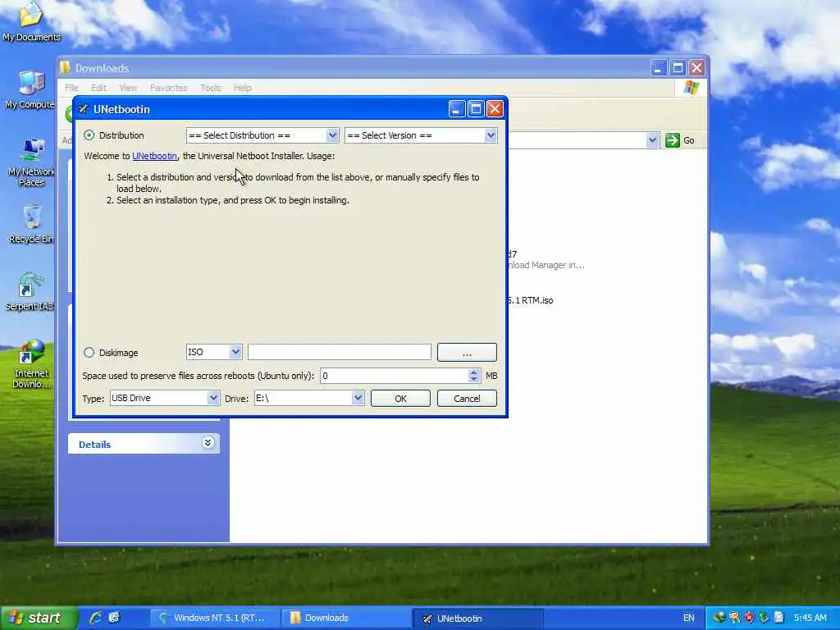Minimize the UNetbootin window
840x630 pixels.
(456, 109)
